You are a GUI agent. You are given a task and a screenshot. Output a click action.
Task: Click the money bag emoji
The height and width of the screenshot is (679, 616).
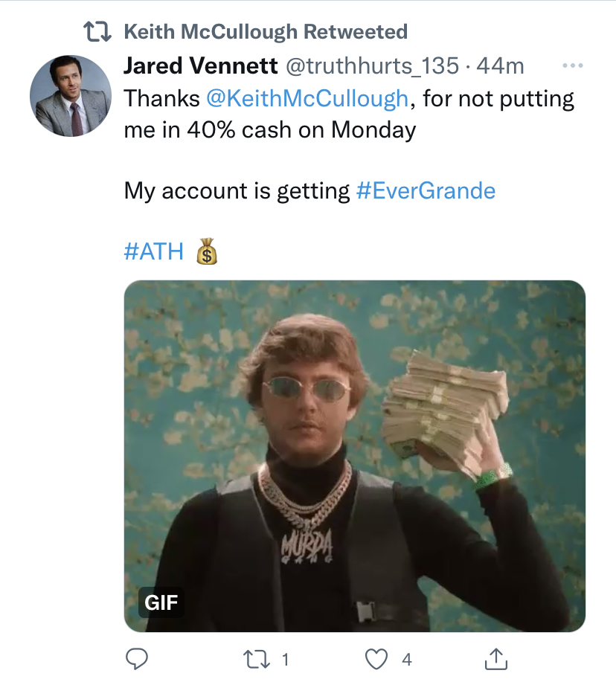tap(206, 251)
